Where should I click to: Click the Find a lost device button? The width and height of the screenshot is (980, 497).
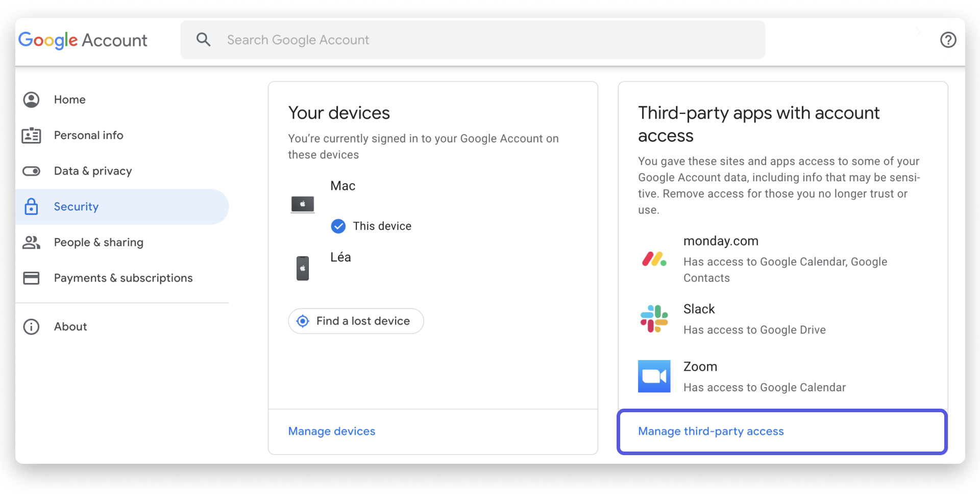click(356, 321)
